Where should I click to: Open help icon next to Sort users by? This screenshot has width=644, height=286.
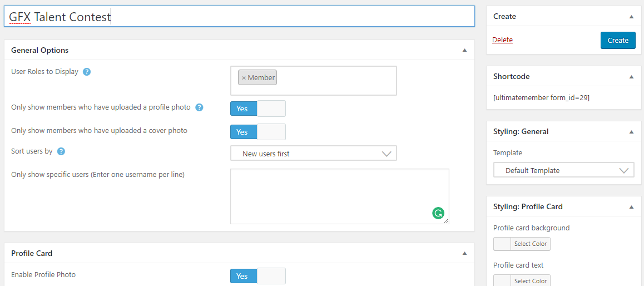[61, 151]
